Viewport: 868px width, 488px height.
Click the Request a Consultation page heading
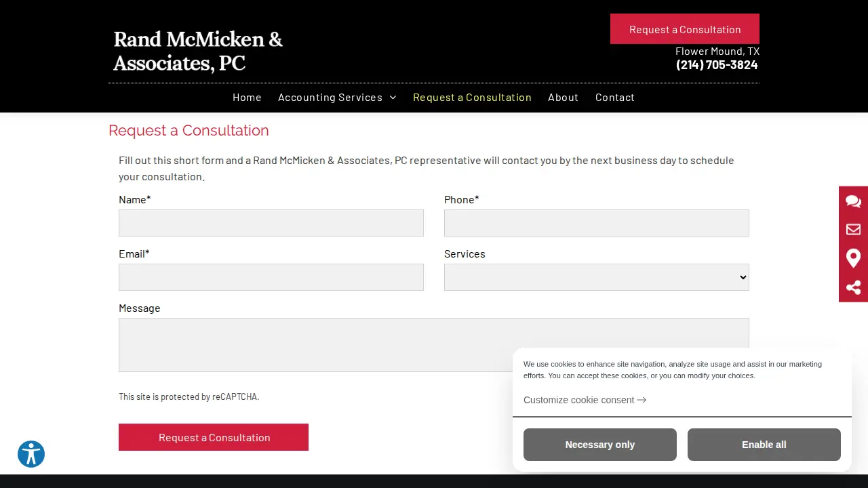tap(189, 130)
